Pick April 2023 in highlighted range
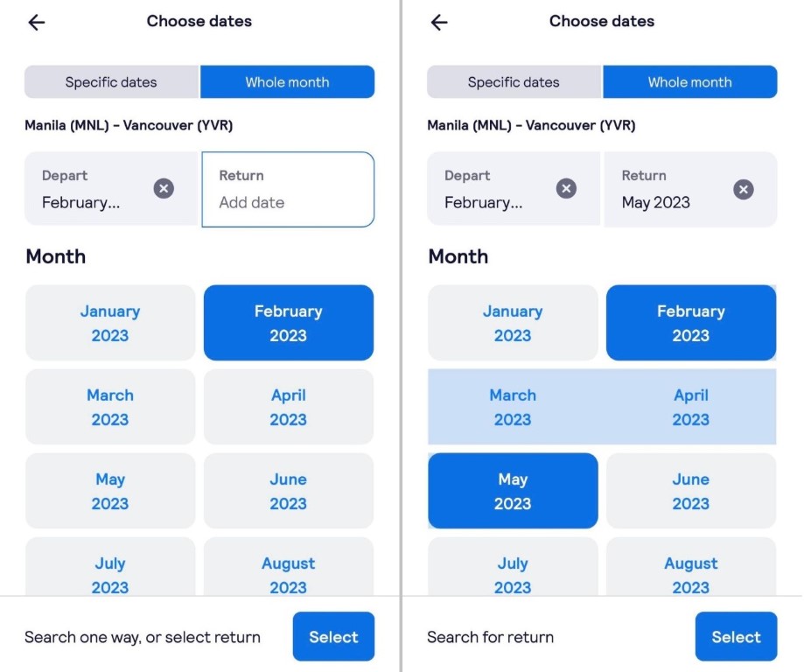This screenshot has width=804, height=672. (x=690, y=407)
